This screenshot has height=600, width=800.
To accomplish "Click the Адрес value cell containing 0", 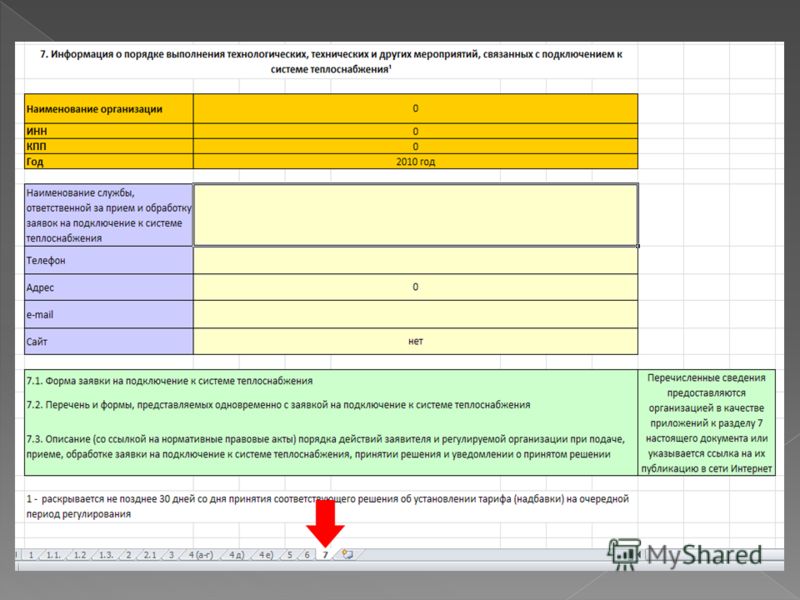I will point(415,287).
